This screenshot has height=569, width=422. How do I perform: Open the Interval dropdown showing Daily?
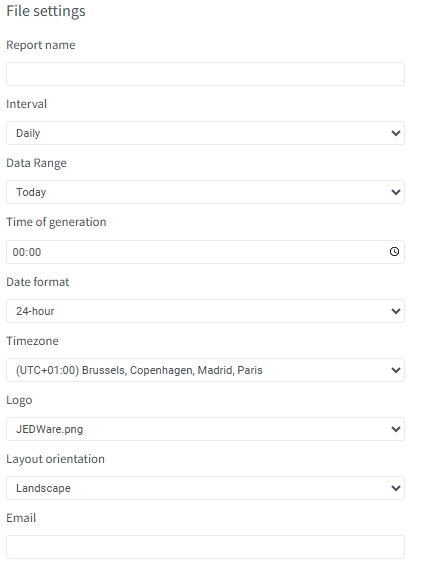[x=205, y=133]
